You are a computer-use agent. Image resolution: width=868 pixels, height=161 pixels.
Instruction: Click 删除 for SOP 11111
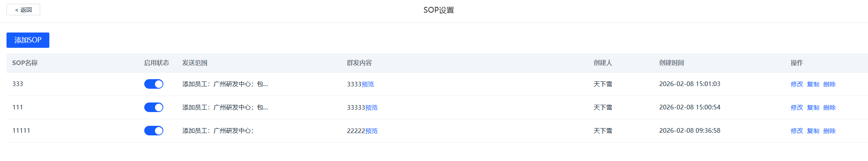829,131
